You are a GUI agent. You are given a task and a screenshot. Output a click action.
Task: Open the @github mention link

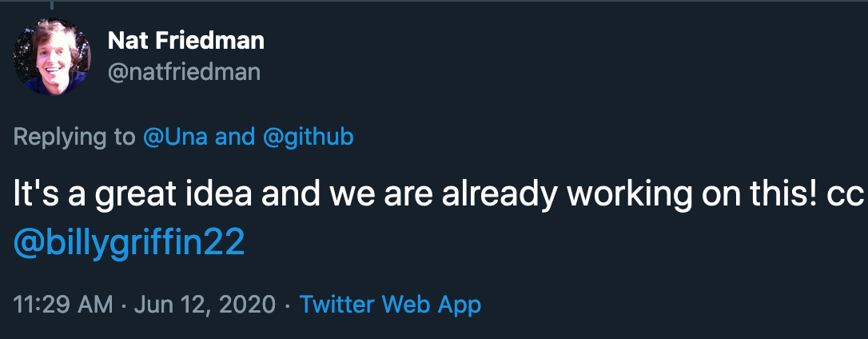point(308,138)
